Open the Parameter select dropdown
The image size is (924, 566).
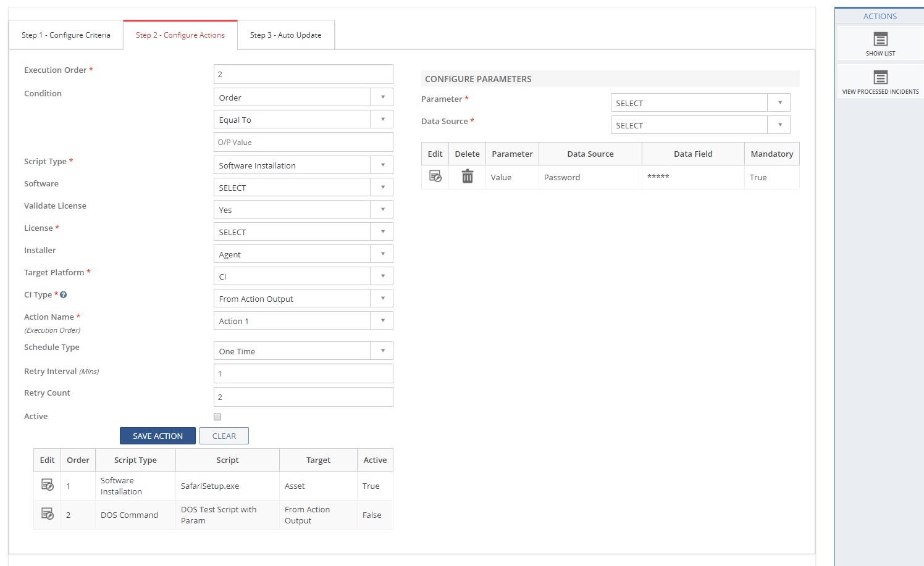(x=700, y=102)
